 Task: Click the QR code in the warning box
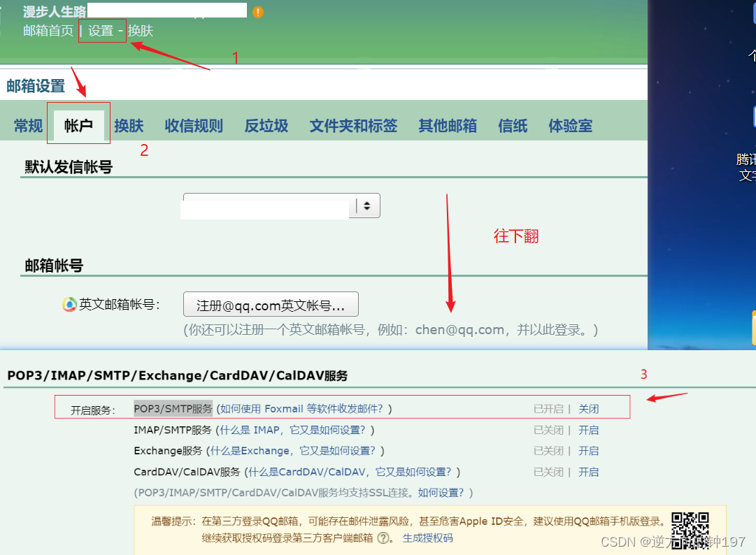(x=690, y=531)
